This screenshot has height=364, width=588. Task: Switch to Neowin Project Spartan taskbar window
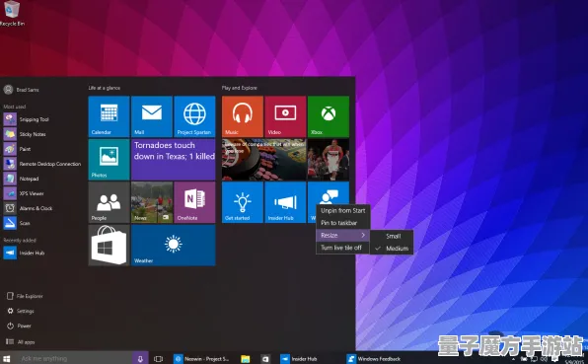(202, 359)
